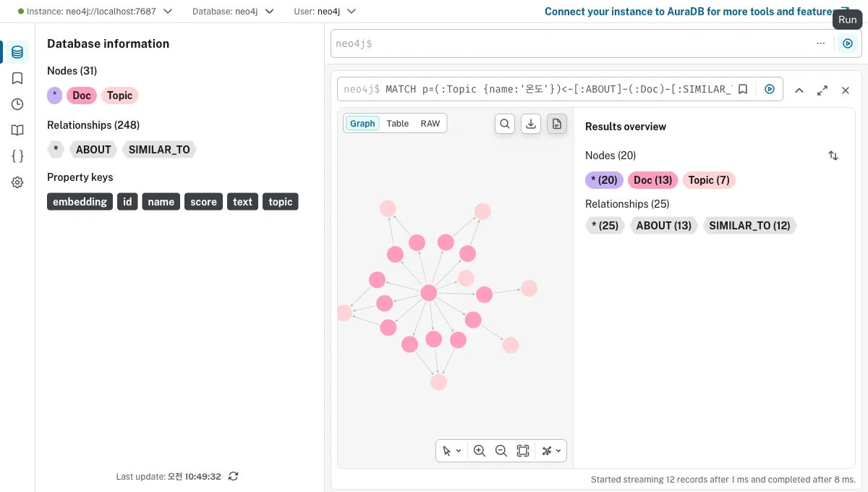
Task: Zoom in on the graph
Action: pos(479,451)
